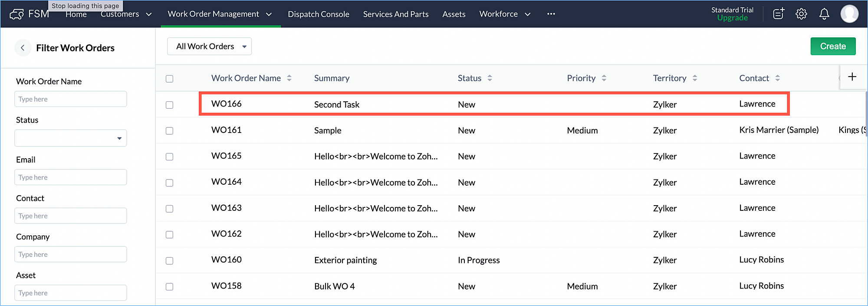Image resolution: width=868 pixels, height=306 pixels.
Task: Focus the Work Order Name filter field
Action: point(70,99)
